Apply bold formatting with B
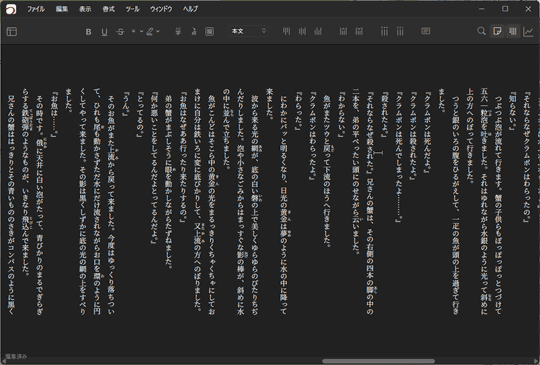The image size is (540, 365). [89, 32]
